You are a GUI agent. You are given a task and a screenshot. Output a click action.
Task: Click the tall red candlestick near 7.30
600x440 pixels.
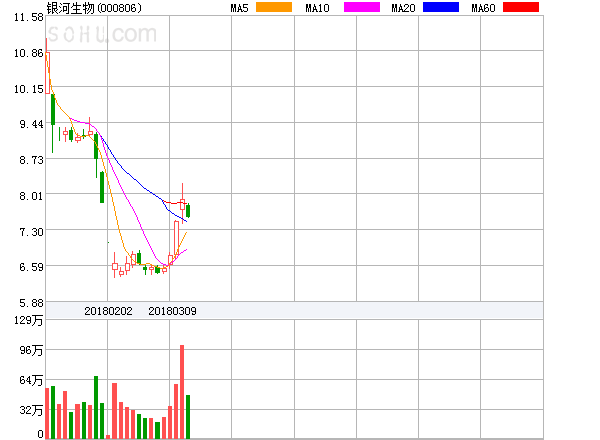tap(176, 238)
